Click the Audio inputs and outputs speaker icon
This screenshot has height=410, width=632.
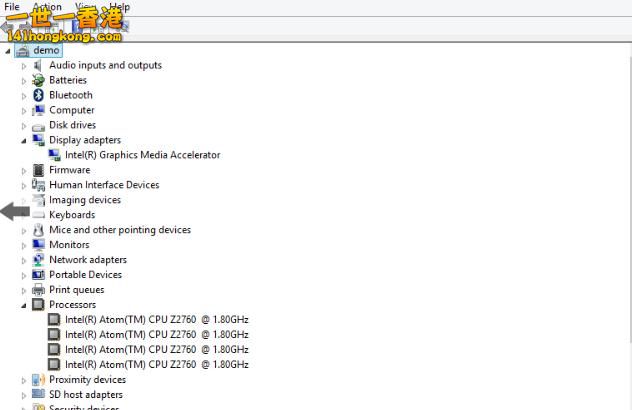[39, 65]
